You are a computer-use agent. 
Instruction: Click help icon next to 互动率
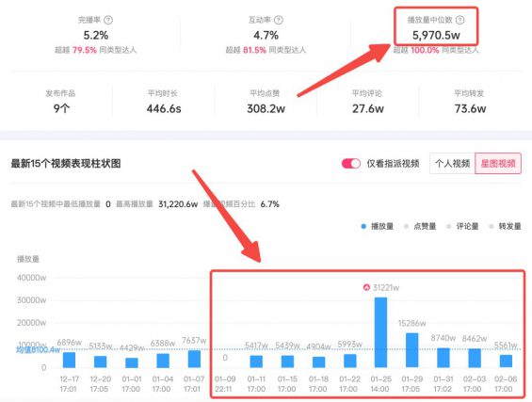[279, 20]
